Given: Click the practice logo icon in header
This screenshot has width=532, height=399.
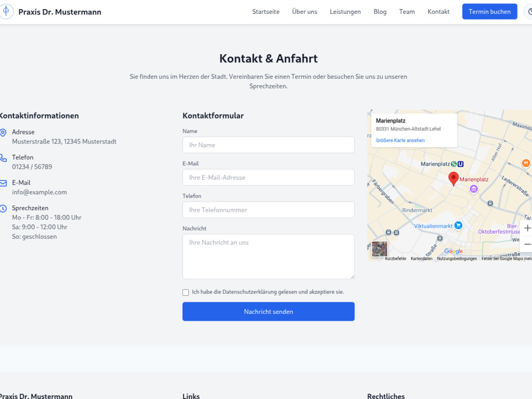Looking at the screenshot, I should 6,12.
